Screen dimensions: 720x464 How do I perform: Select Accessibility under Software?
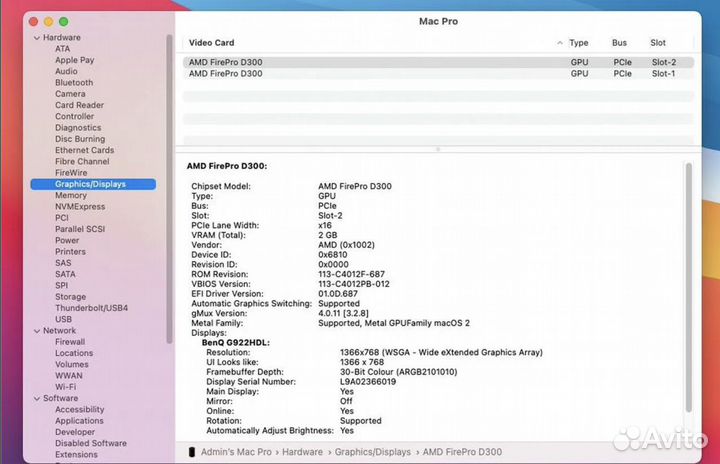coord(79,409)
